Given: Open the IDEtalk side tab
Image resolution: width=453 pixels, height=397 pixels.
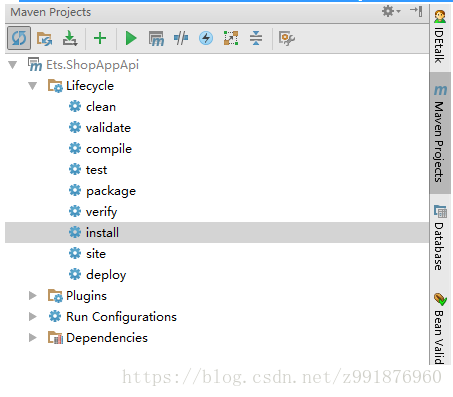Looking at the screenshot, I should [x=440, y=37].
